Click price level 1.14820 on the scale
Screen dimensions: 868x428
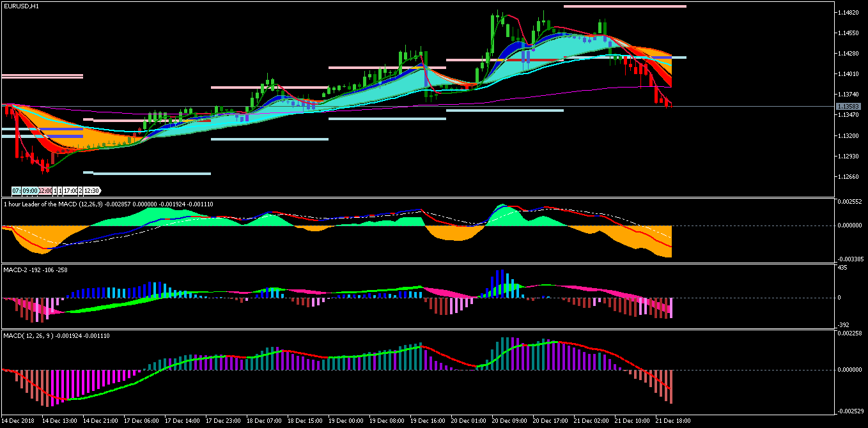pyautogui.click(x=848, y=13)
